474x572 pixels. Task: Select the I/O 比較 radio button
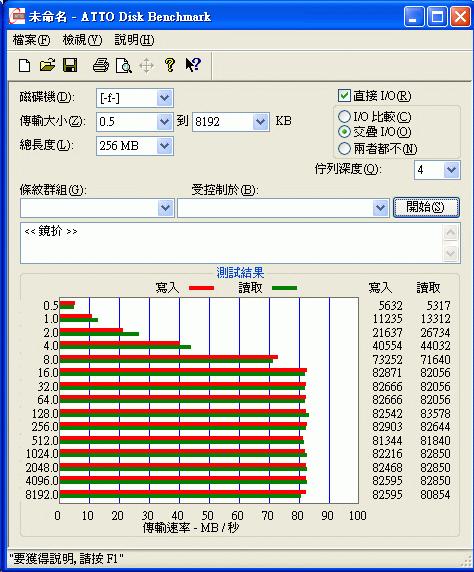click(x=344, y=116)
